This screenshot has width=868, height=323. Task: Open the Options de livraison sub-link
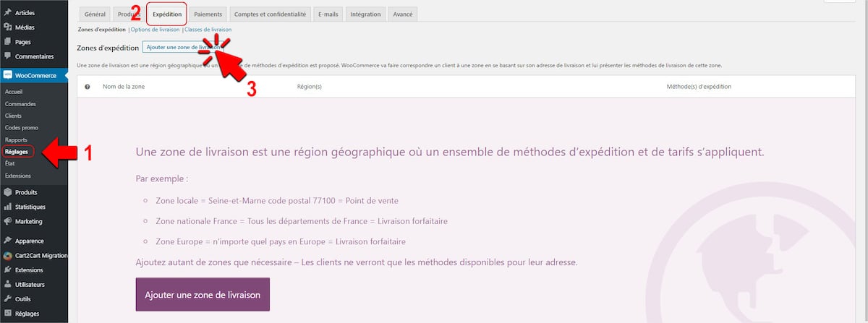pos(155,30)
